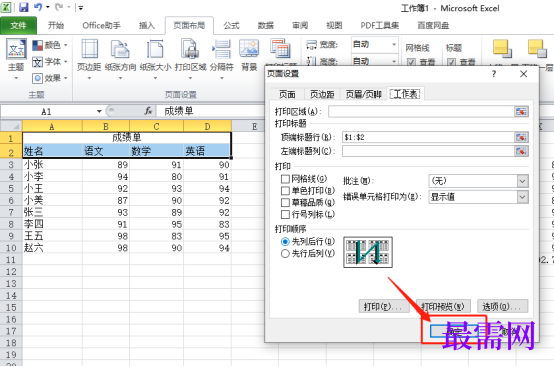This screenshot has width=554, height=367.
Task: Click cell containing 小张
Action: (x=52, y=164)
